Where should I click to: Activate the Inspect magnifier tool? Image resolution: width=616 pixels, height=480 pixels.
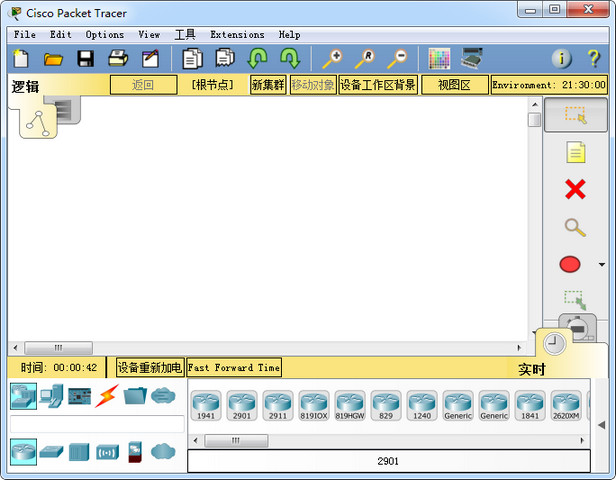click(575, 227)
